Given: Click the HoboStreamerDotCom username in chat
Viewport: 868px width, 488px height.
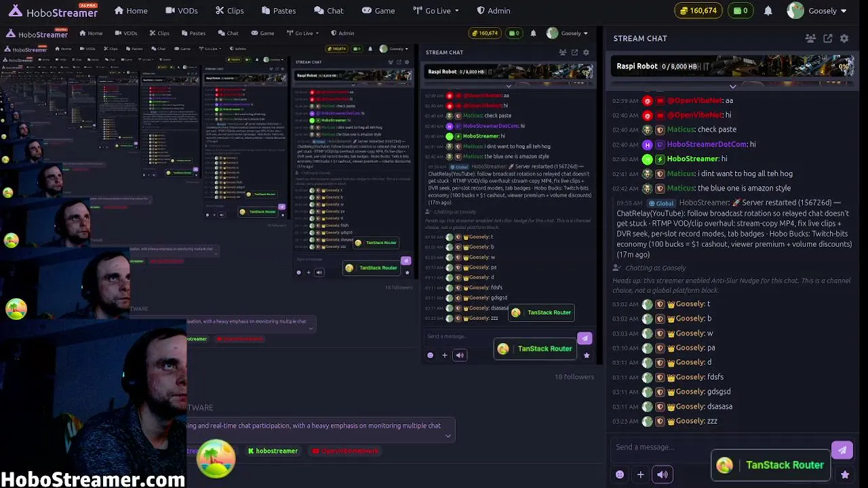Looking at the screenshot, I should 707,144.
